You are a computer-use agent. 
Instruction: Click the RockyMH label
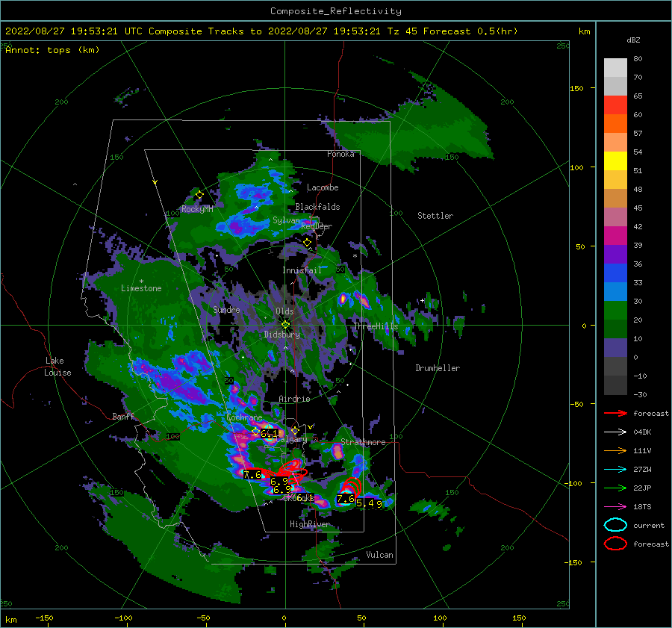coord(197,209)
